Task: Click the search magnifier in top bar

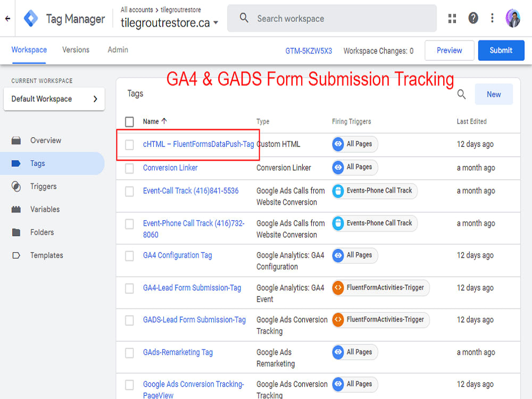Action: (x=244, y=18)
